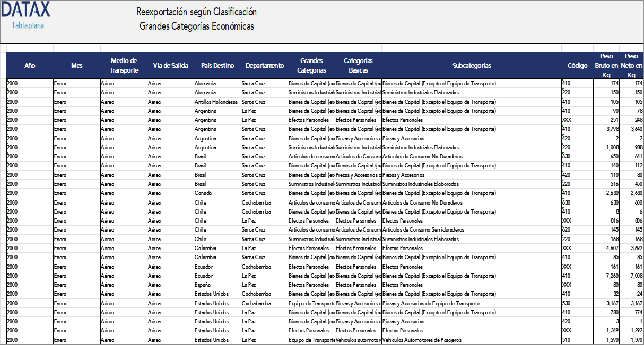Click the report title Reexportación según Clasificación
The width and height of the screenshot is (644, 345).
pyautogui.click(x=197, y=12)
